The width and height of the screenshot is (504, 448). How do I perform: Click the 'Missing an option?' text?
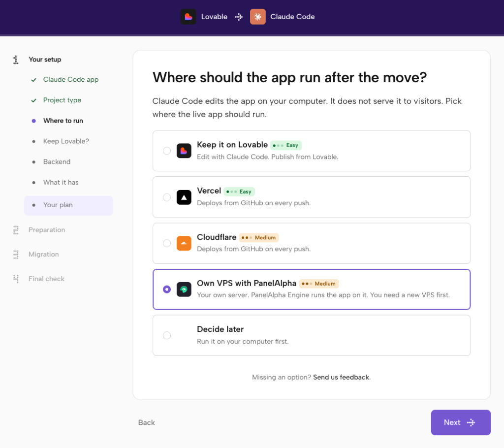tap(281, 377)
